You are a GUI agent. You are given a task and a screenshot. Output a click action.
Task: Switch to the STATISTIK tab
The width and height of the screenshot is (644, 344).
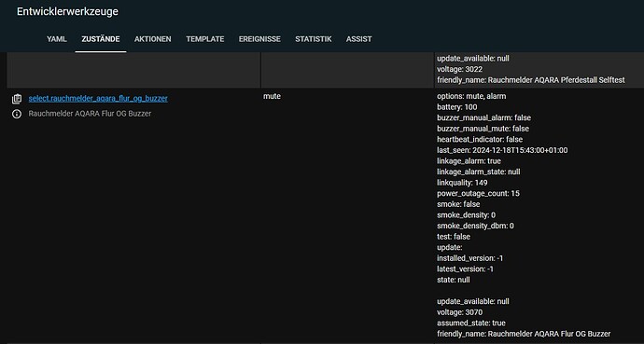[314, 39]
